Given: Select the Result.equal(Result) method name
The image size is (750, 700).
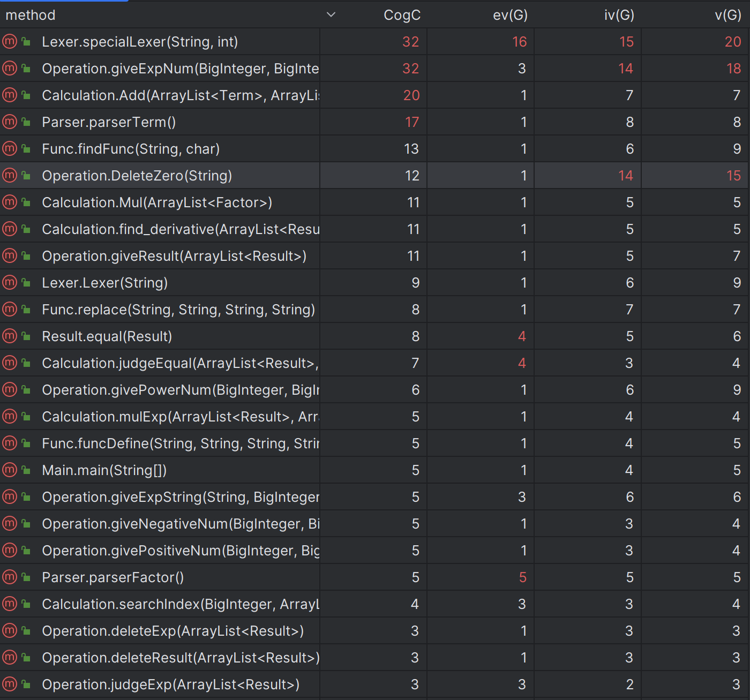Looking at the screenshot, I should pos(107,336).
